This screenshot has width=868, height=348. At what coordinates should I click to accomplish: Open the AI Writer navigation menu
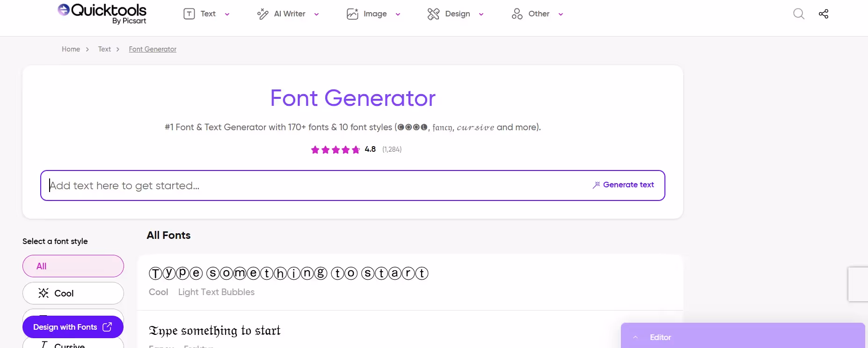pyautogui.click(x=288, y=14)
